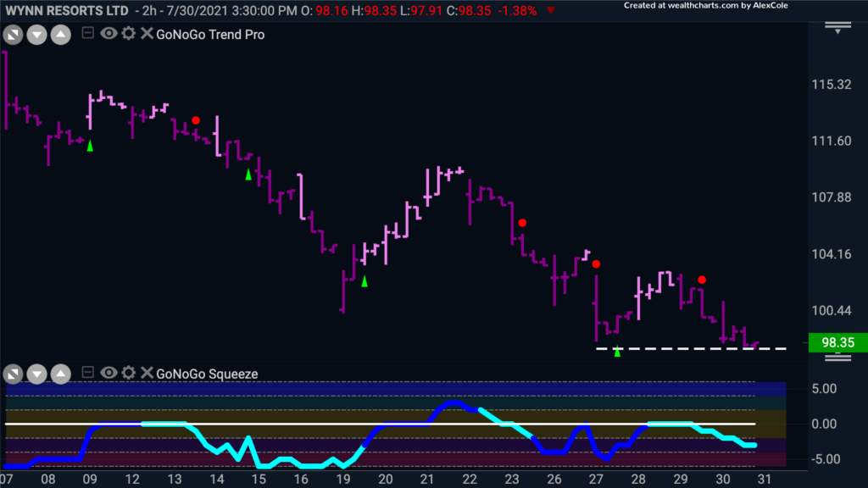Click the GoNoGo Trend Pro label
The width and height of the screenshot is (868, 488).
(210, 34)
